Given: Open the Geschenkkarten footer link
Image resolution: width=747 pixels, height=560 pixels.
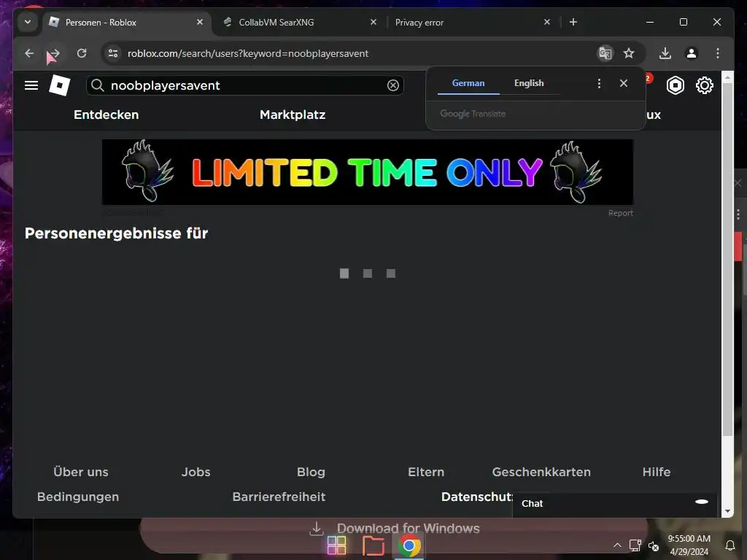Looking at the screenshot, I should 541,472.
